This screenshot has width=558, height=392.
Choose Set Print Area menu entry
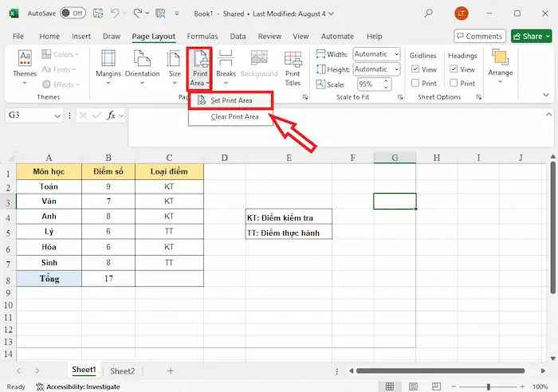click(x=234, y=100)
